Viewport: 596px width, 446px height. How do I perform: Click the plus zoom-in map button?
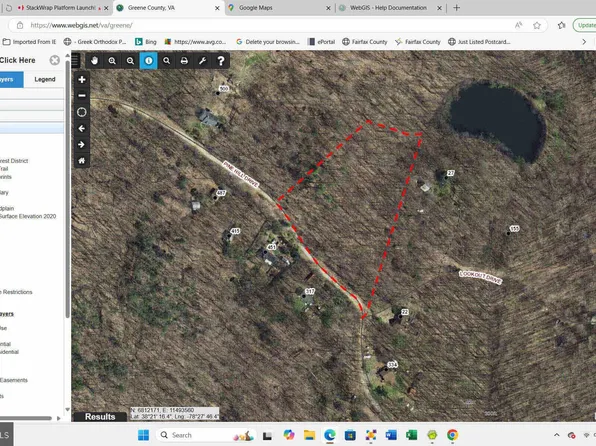click(x=82, y=79)
